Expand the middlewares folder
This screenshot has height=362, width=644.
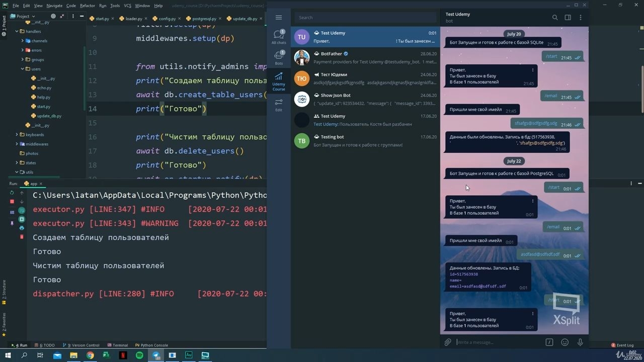point(17,144)
